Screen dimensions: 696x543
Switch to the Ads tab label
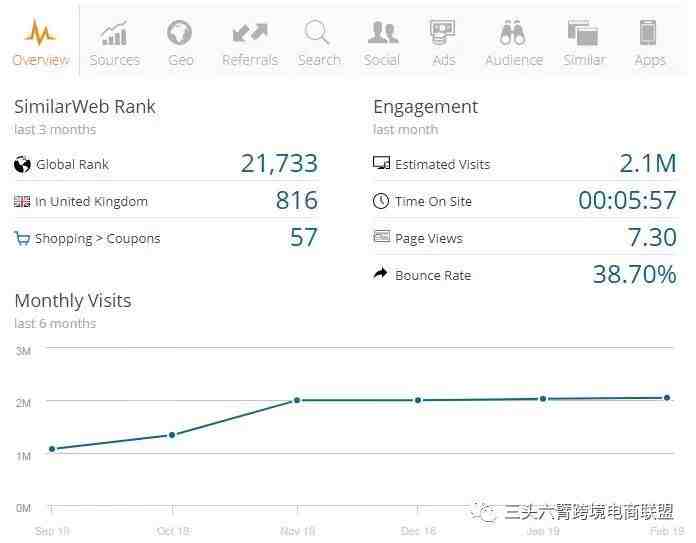(x=444, y=60)
